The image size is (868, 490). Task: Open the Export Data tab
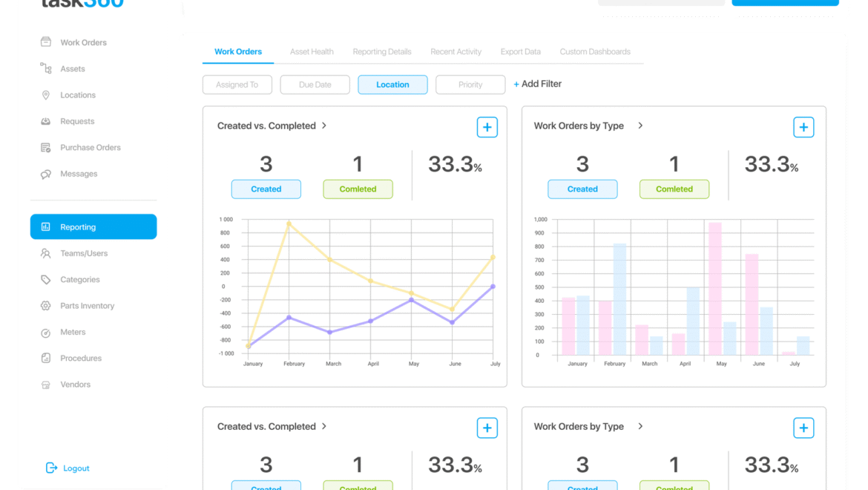tap(520, 52)
